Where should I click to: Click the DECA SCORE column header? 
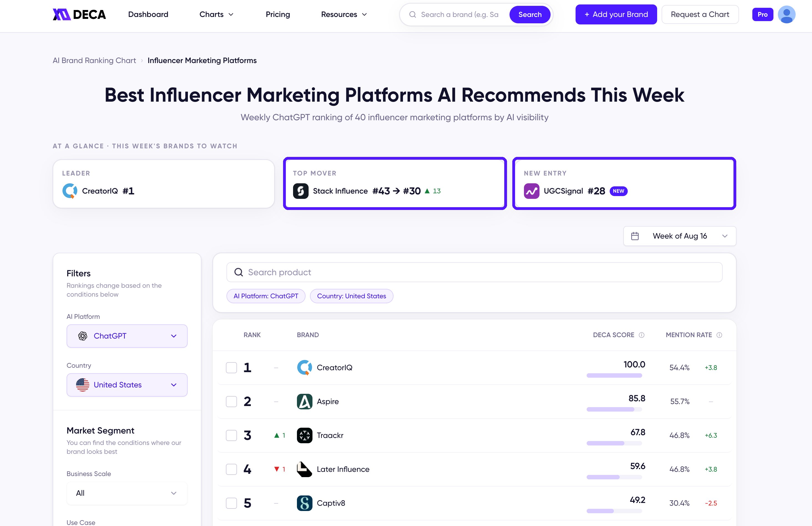click(613, 335)
